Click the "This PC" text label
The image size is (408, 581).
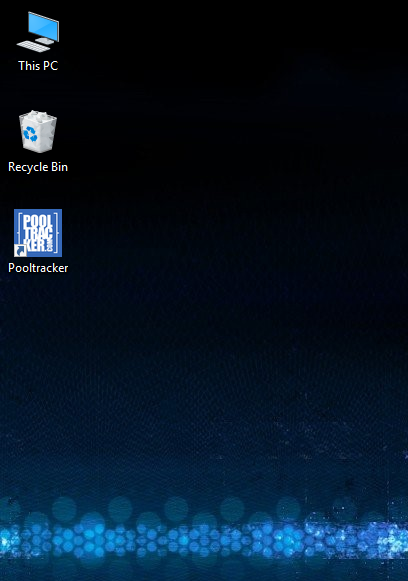click(x=38, y=66)
